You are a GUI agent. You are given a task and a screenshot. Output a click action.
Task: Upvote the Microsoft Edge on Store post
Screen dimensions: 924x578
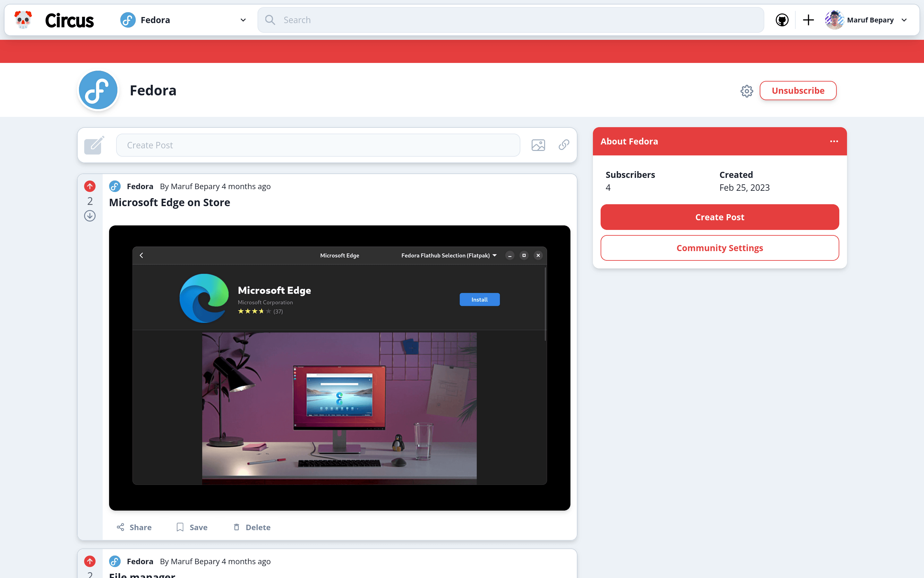90,186
